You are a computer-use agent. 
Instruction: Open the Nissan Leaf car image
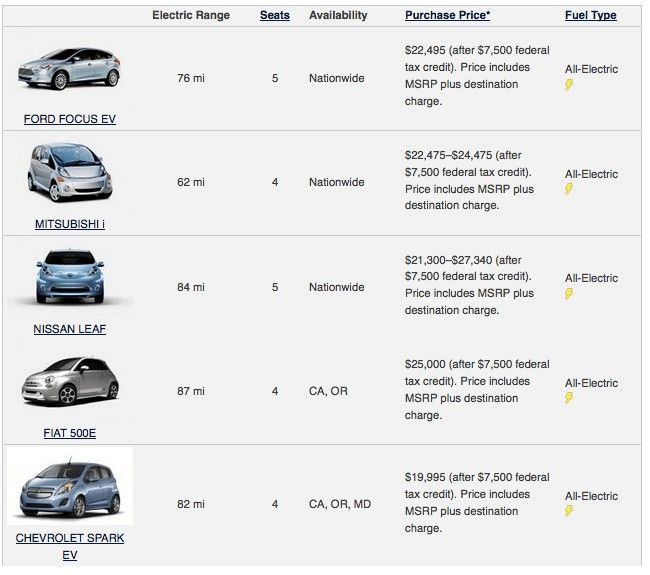pos(70,277)
